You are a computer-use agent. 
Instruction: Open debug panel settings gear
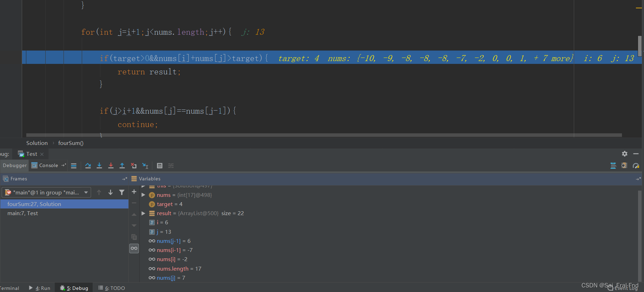pos(625,154)
